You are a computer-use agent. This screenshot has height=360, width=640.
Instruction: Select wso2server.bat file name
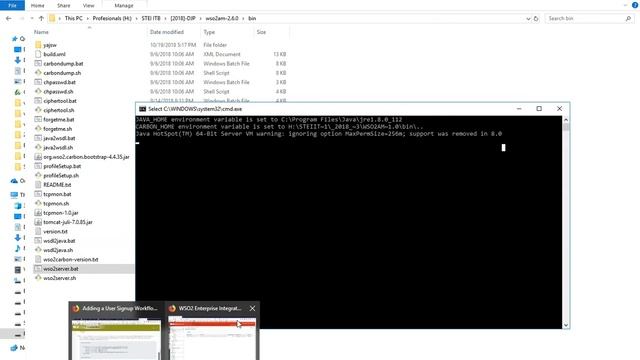click(x=61, y=269)
